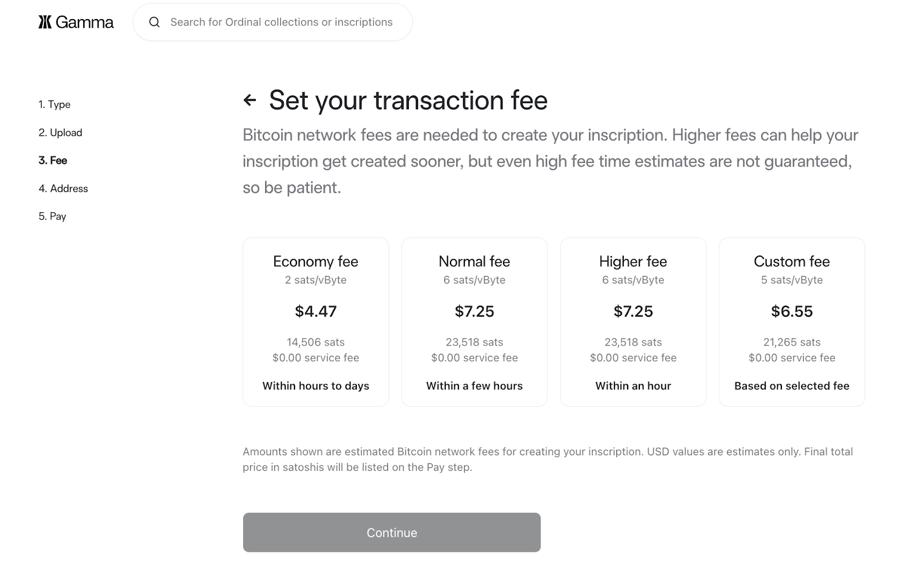
Task: Click the Gamma logo icon
Action: pos(45,22)
